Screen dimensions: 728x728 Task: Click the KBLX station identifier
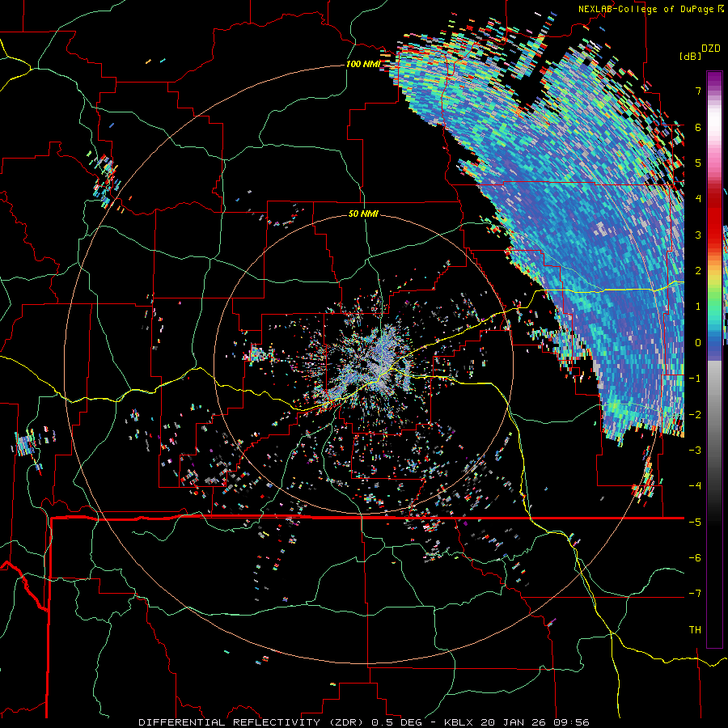pyautogui.click(x=459, y=722)
